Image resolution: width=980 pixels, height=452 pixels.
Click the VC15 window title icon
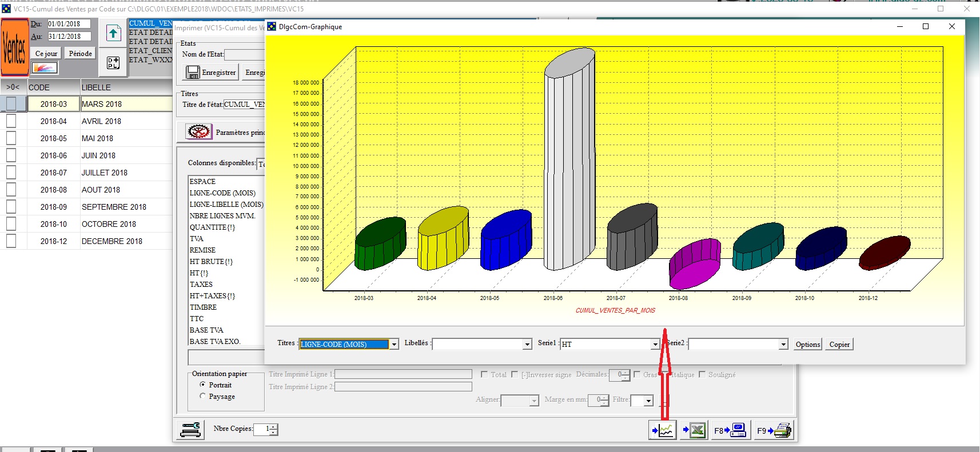pos(6,9)
